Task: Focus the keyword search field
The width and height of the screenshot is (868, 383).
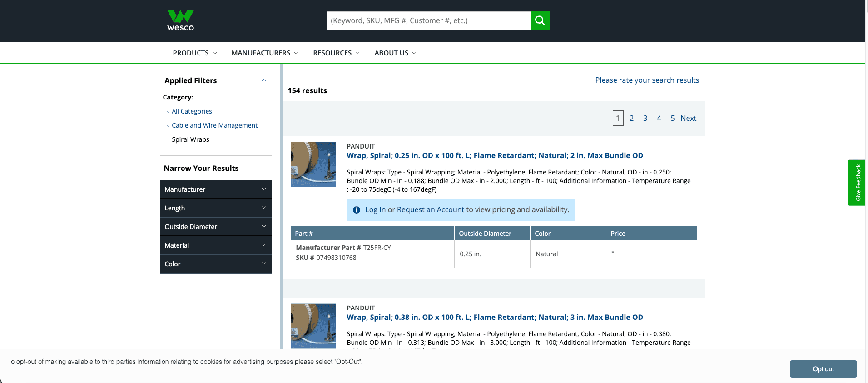Action: [428, 20]
